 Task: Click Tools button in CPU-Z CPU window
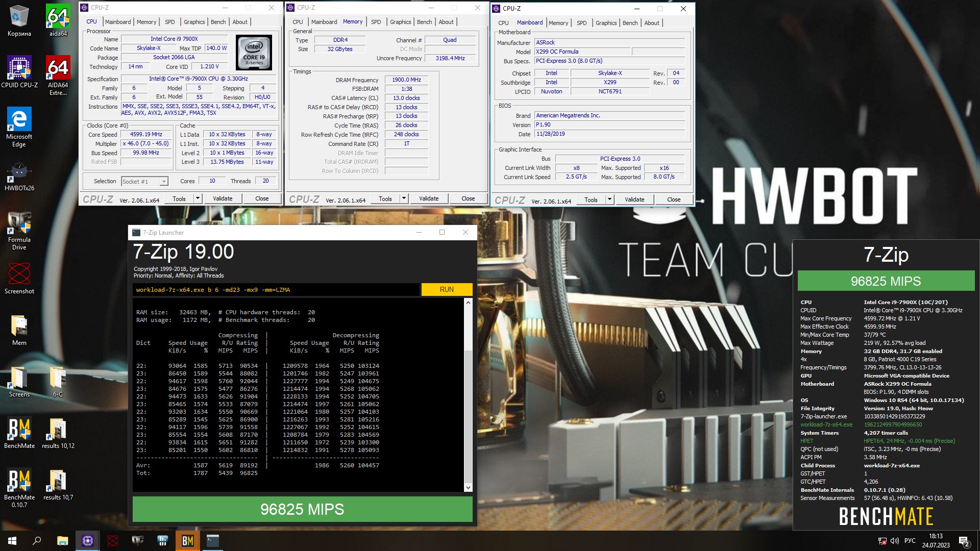179,198
